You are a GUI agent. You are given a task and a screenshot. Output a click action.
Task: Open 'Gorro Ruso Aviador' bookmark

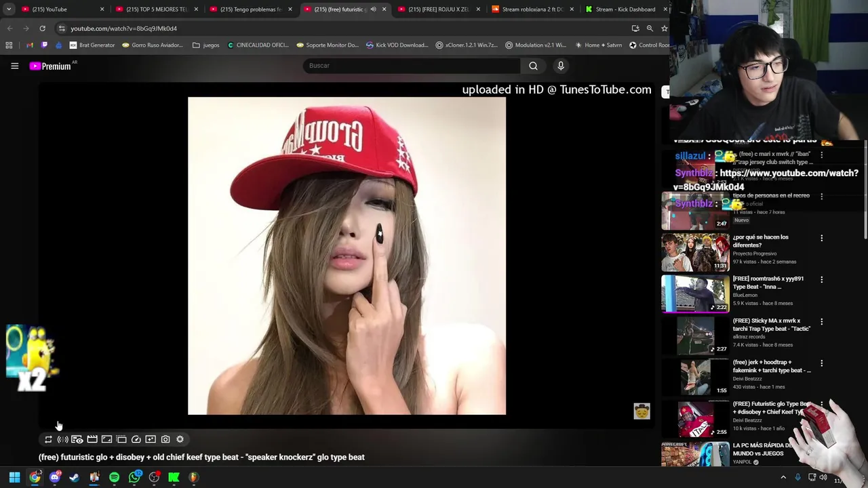(x=153, y=45)
